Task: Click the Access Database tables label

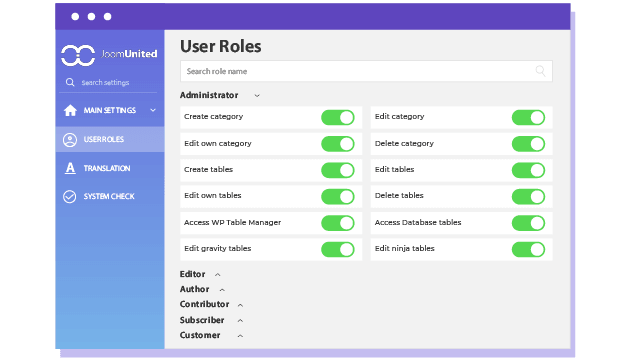Action: (x=418, y=223)
